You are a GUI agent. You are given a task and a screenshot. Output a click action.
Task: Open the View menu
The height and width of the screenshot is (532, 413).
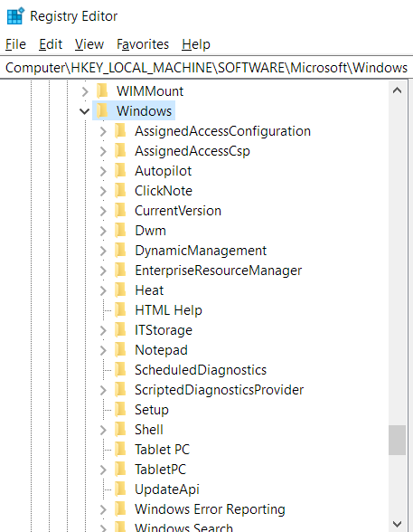click(89, 44)
